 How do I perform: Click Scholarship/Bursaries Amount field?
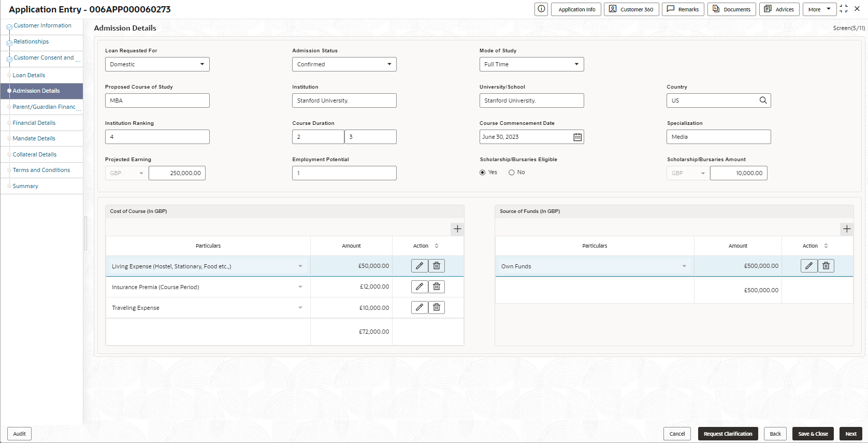pyautogui.click(x=739, y=173)
